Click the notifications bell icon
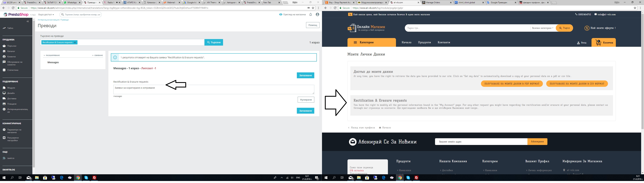This screenshot has height=183, width=644. pyautogui.click(x=310, y=14)
